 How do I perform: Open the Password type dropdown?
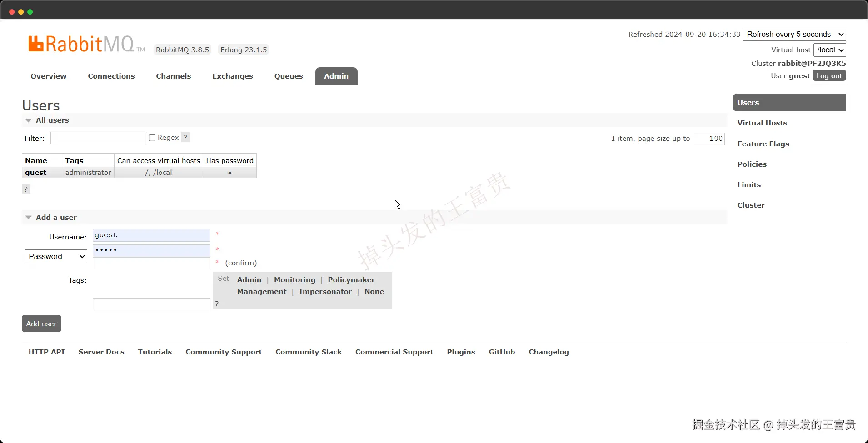click(56, 256)
